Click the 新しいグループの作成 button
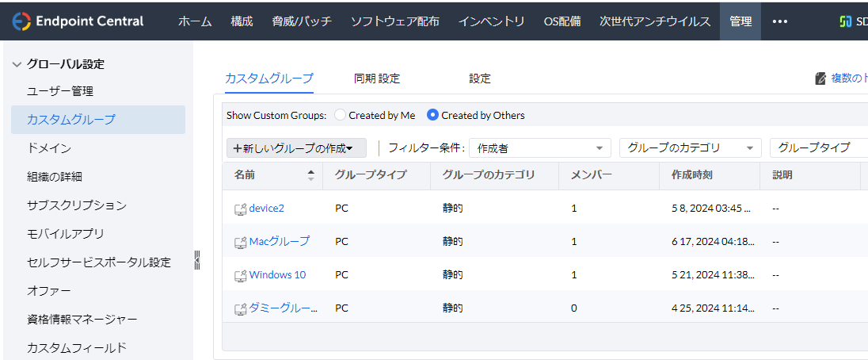 pyautogui.click(x=296, y=147)
